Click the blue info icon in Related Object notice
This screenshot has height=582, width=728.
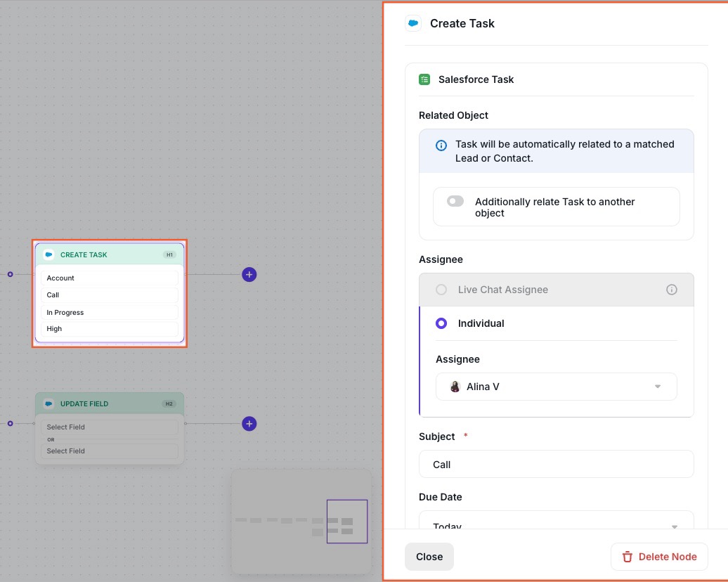(x=441, y=145)
